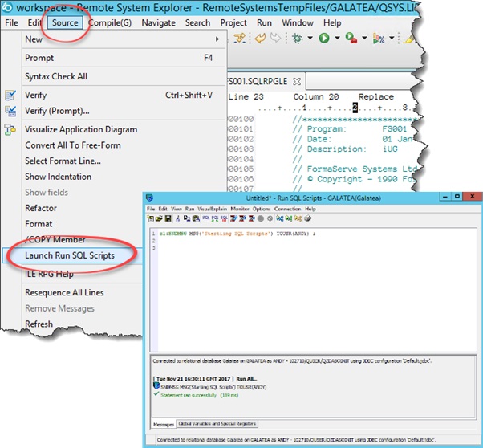This screenshot has height=448, width=483.
Task: Click the green Run toolbar icon
Action: 324,38
